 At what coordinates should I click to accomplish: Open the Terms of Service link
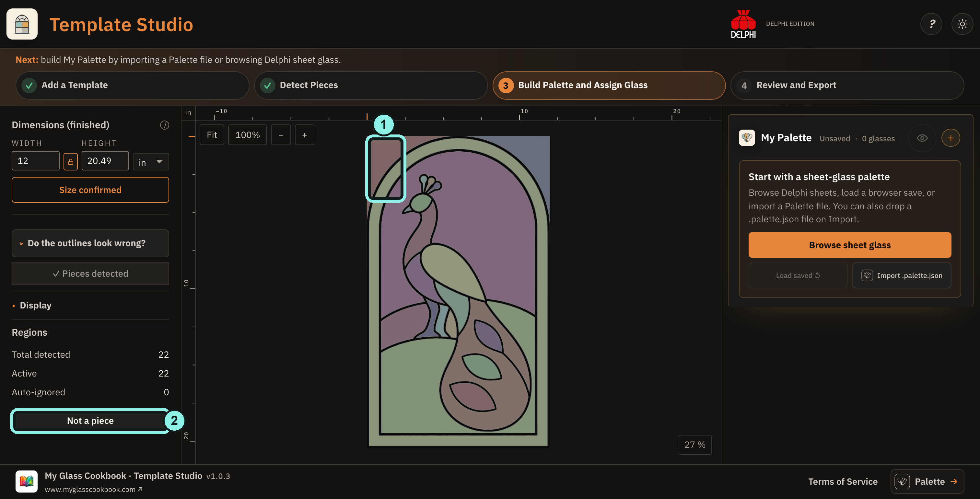(x=843, y=482)
